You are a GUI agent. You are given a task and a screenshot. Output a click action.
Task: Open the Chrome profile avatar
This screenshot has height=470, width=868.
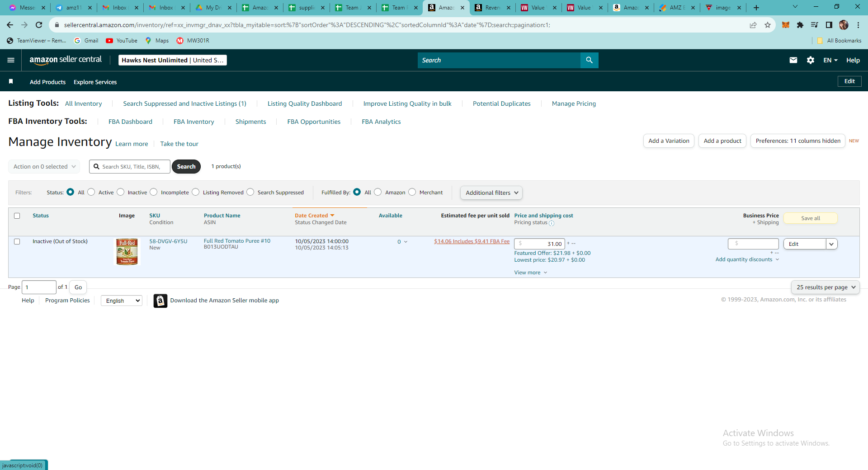(x=844, y=25)
